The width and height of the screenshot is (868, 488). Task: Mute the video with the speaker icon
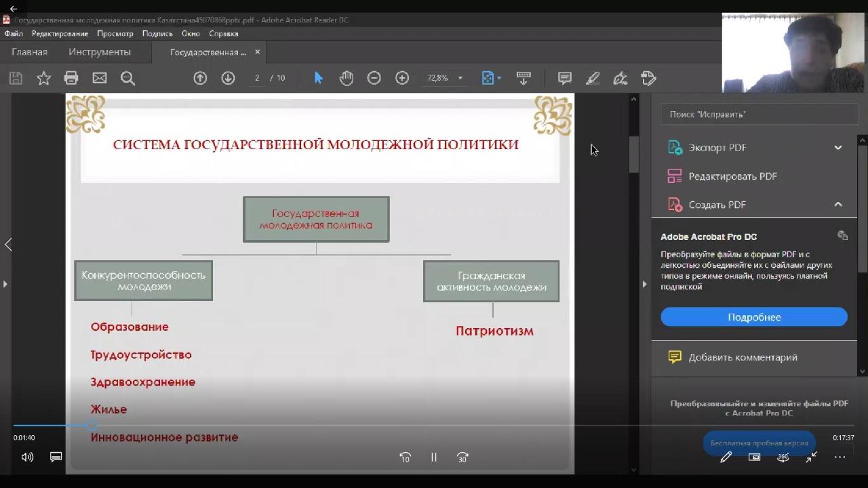(x=27, y=457)
